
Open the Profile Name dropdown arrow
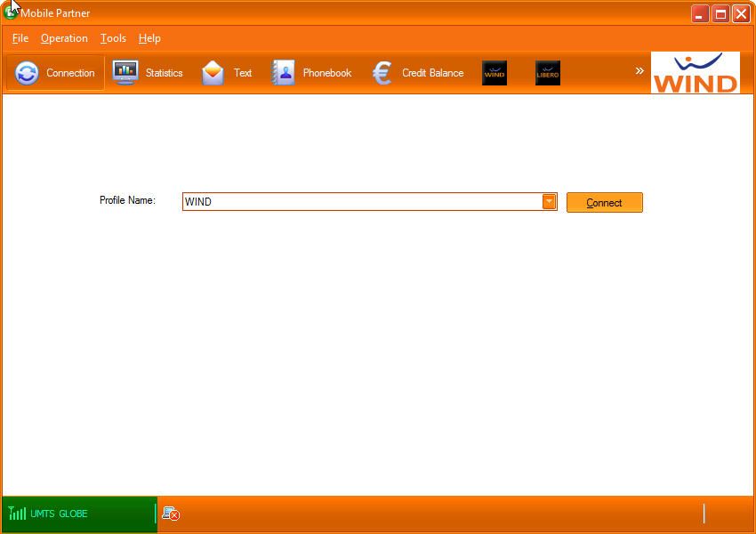(549, 202)
